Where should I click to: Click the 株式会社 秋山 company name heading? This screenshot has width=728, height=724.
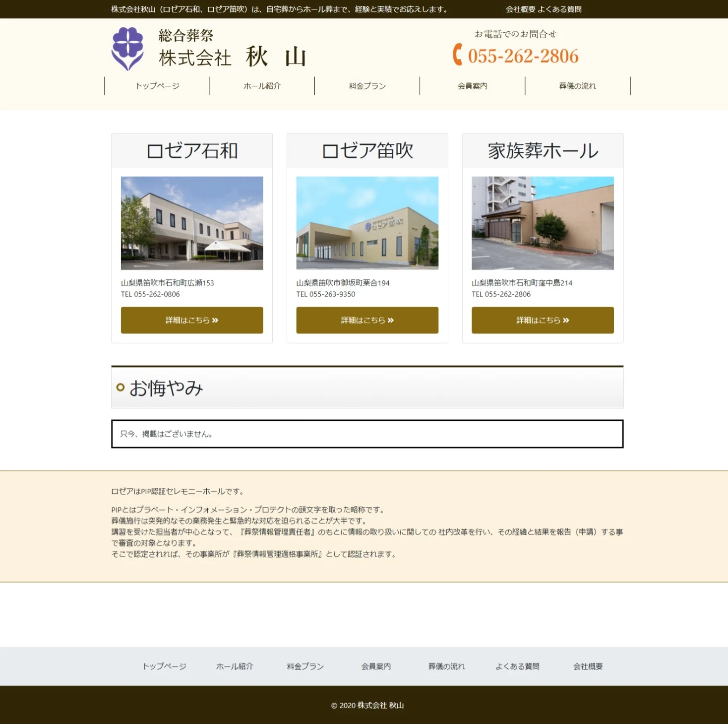click(x=232, y=58)
